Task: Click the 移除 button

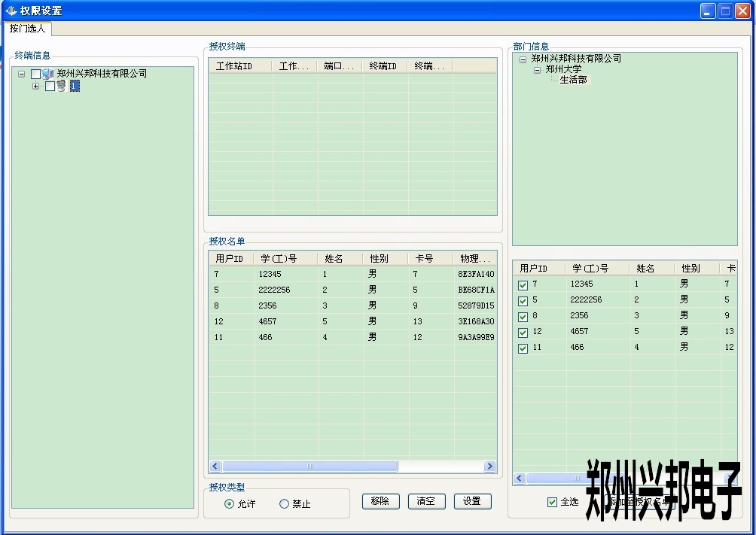Action: coord(380,501)
